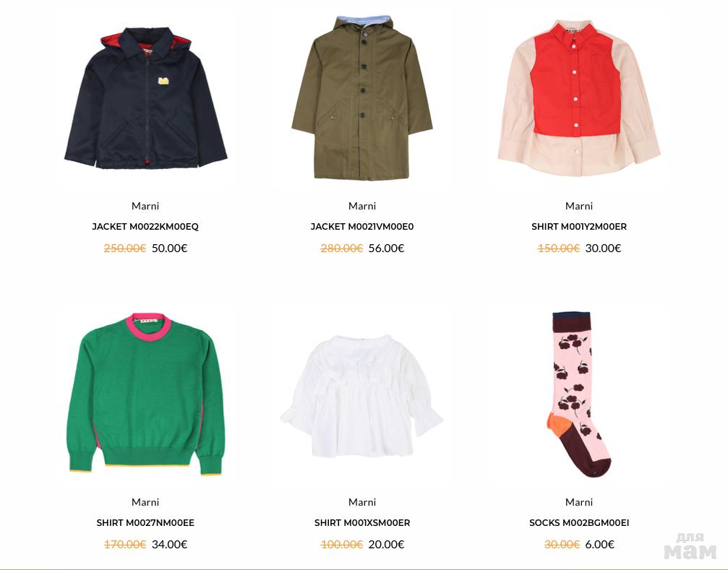The height and width of the screenshot is (570, 728).
Task: Open SHIRT M001Y2M00ER product title
Action: 579,227
